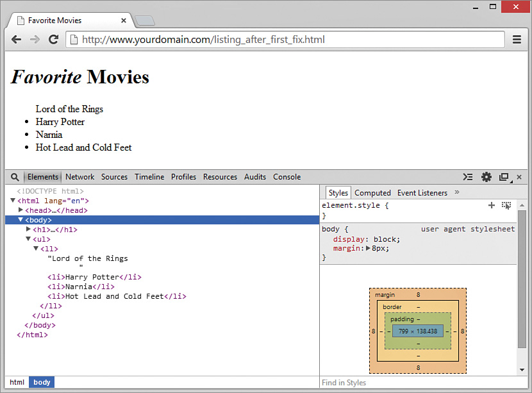Reload the Favorite Movies page
532x393 pixels.
pyautogui.click(x=54, y=39)
